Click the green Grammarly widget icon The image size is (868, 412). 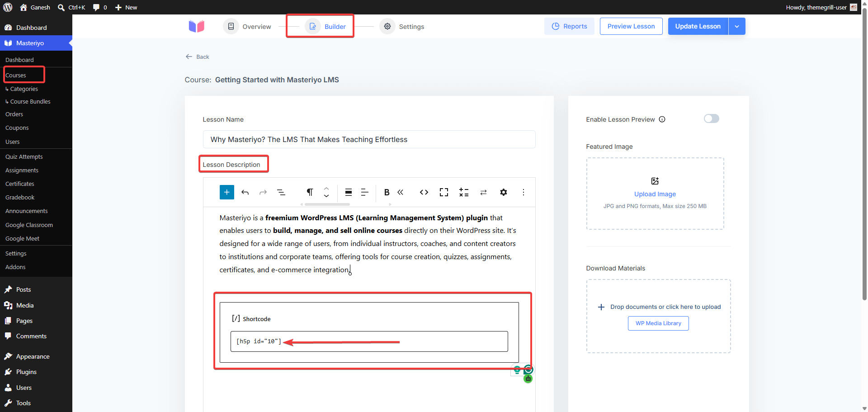(x=528, y=370)
